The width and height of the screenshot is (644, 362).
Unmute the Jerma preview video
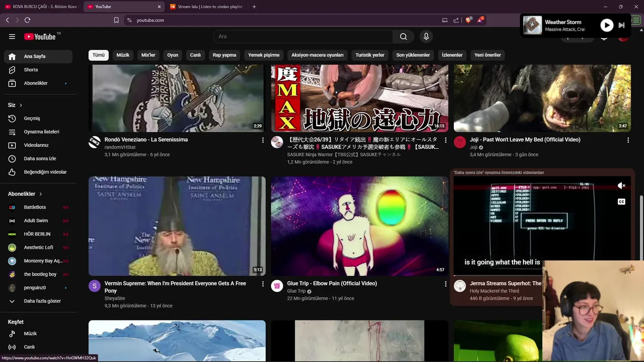click(621, 186)
